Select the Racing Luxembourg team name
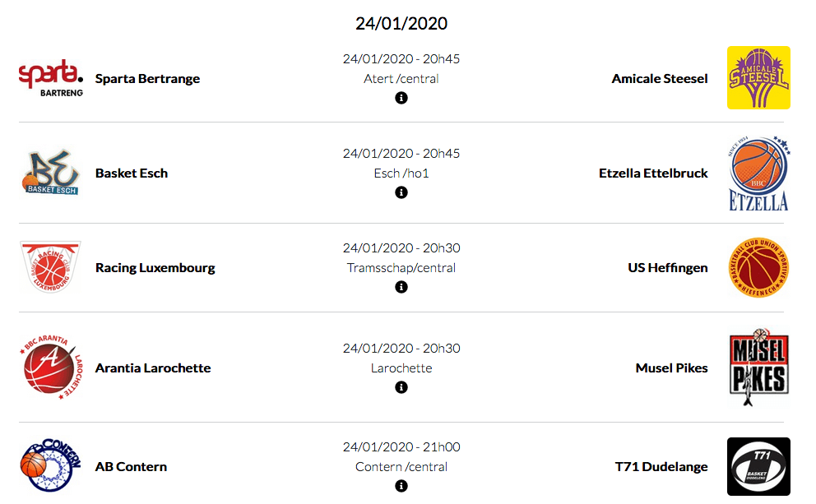The width and height of the screenshot is (816, 504). 155,268
